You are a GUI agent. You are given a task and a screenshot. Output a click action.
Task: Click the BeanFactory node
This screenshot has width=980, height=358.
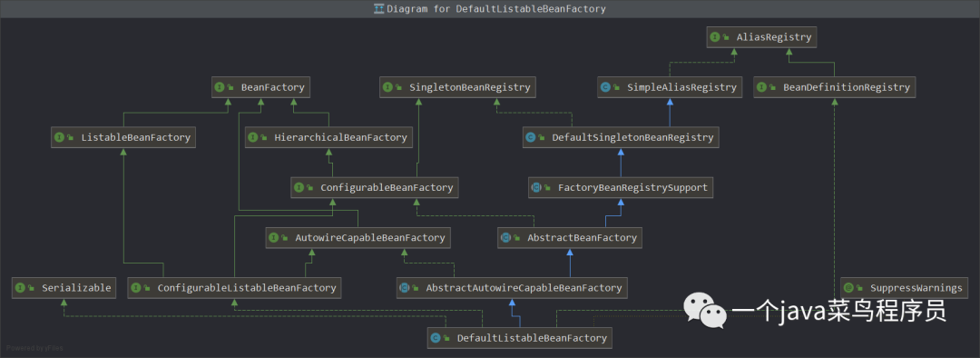coord(261,87)
